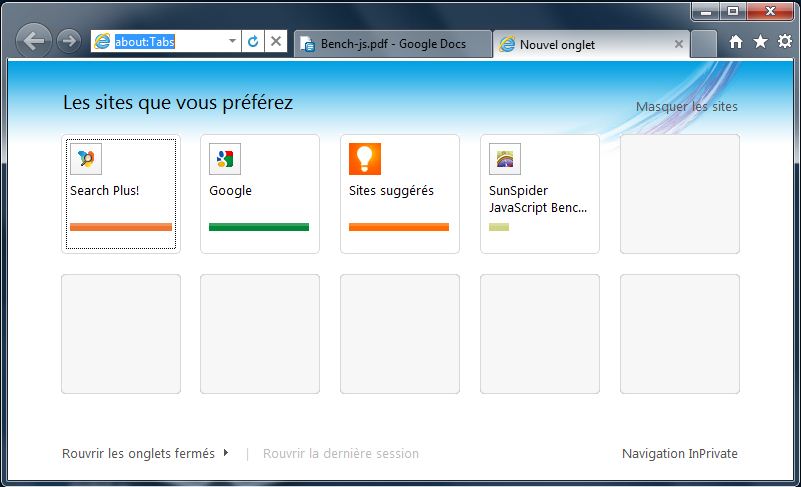Maximize the Internet Explorer window
This screenshot has width=801, height=487.
coord(733,11)
